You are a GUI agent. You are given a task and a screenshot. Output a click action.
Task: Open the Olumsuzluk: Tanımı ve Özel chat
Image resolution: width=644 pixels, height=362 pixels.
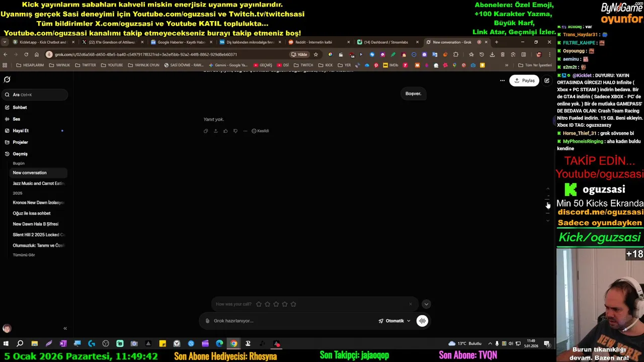coord(38,245)
